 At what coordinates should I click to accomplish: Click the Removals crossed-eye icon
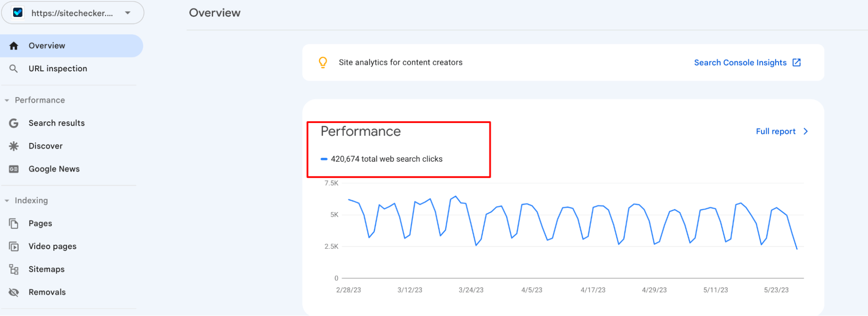point(14,293)
